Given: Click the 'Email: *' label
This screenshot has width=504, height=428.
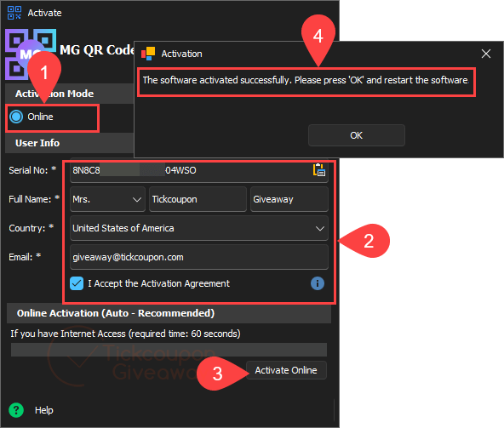Looking at the screenshot, I should point(25,257).
